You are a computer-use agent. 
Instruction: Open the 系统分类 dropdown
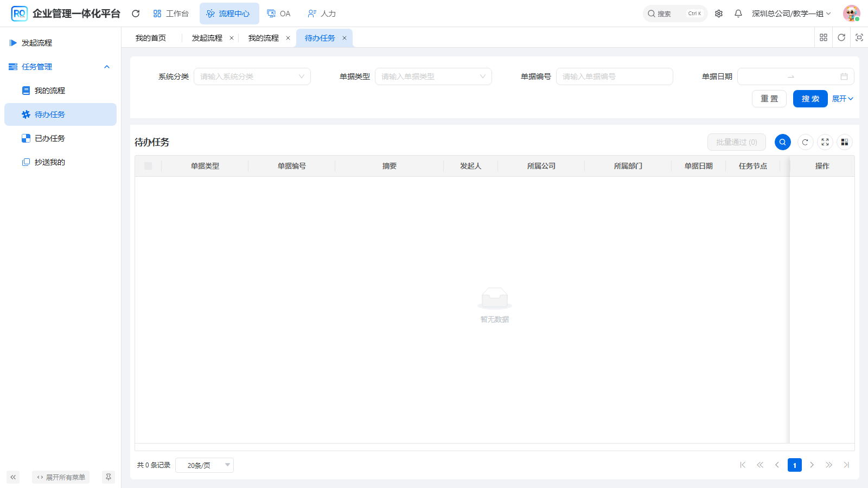(252, 76)
